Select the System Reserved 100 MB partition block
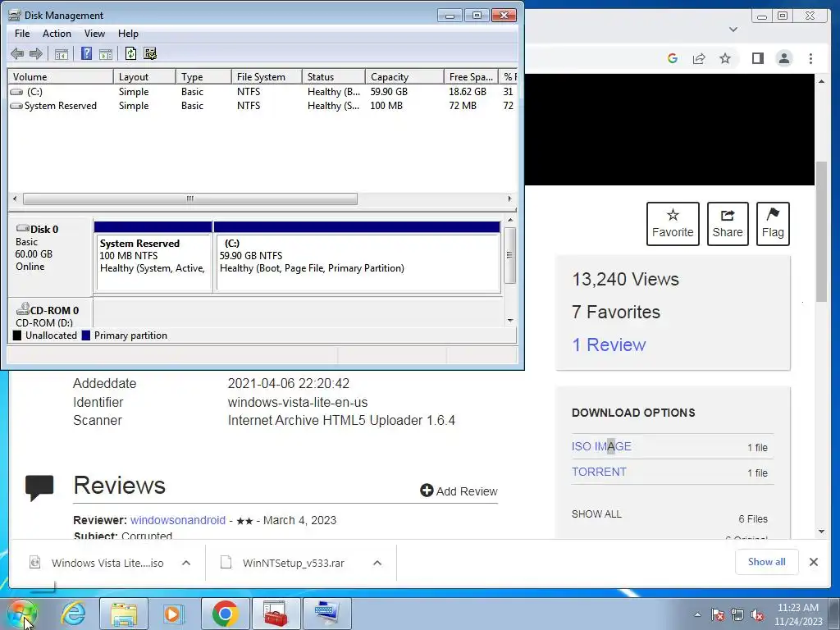The width and height of the screenshot is (840, 630). point(153,257)
